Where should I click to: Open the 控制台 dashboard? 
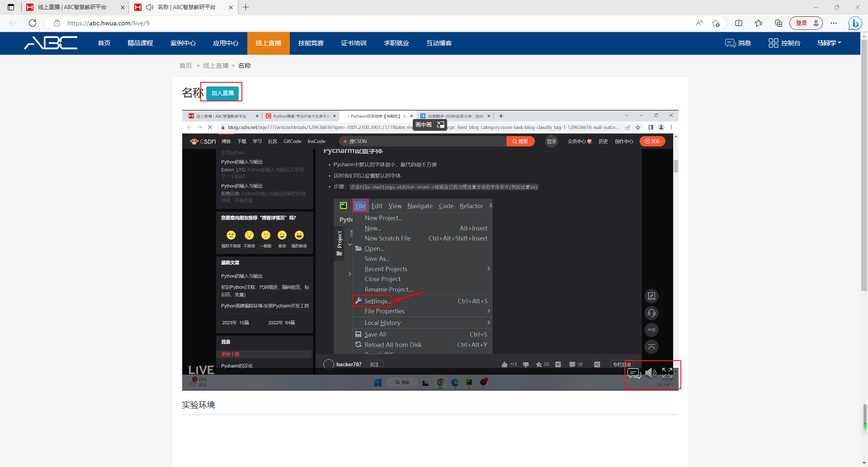(x=784, y=43)
